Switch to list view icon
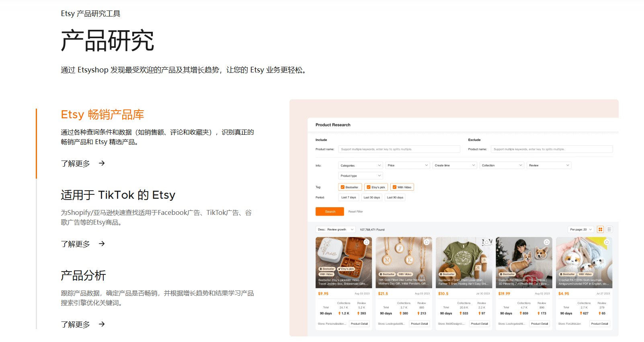 point(609,230)
